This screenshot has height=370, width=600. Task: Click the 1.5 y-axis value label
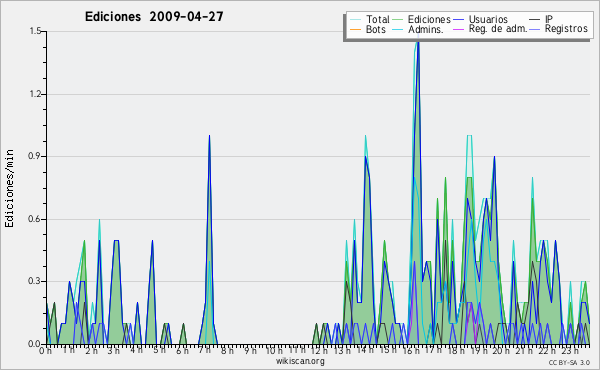[36, 31]
